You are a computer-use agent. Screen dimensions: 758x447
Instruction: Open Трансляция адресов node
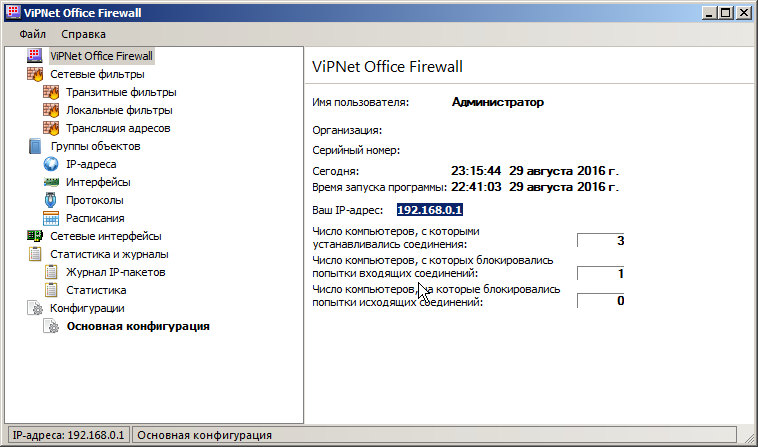118,128
